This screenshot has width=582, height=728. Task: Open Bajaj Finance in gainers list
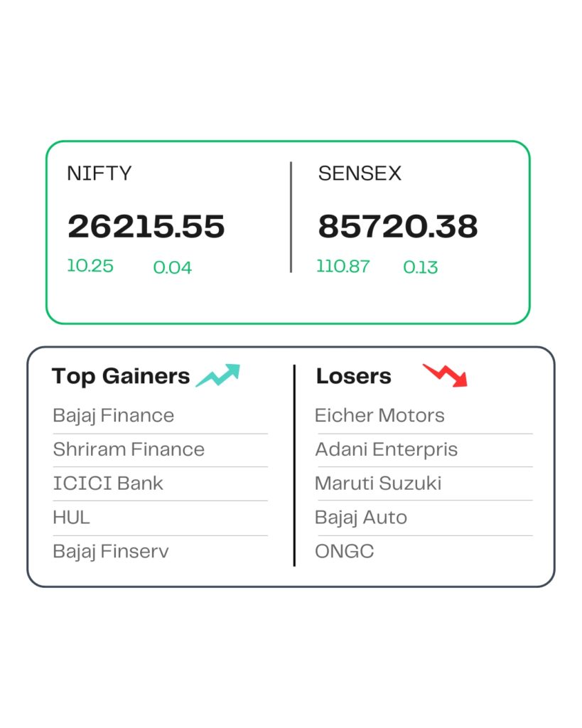tap(114, 416)
